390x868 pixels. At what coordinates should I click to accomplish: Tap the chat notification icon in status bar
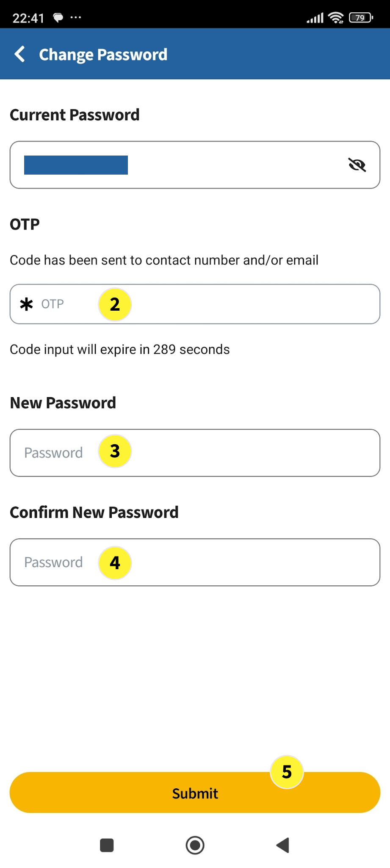coord(58,17)
